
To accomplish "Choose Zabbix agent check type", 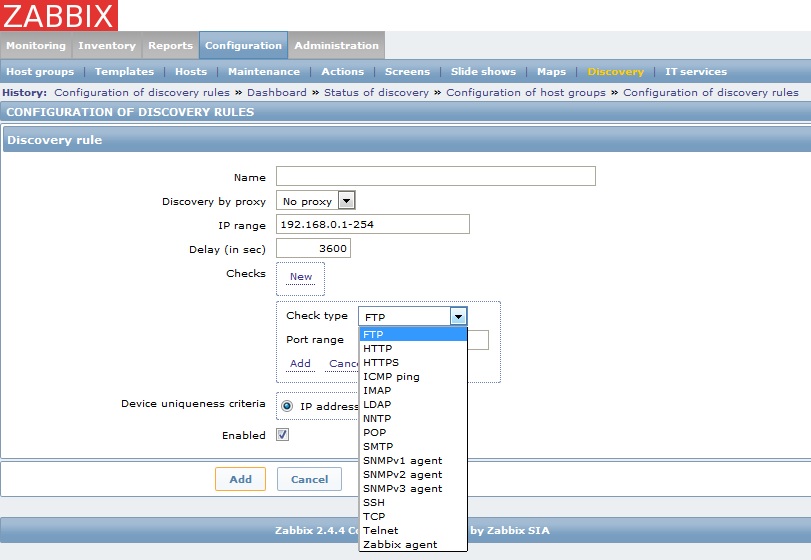I will (x=400, y=545).
